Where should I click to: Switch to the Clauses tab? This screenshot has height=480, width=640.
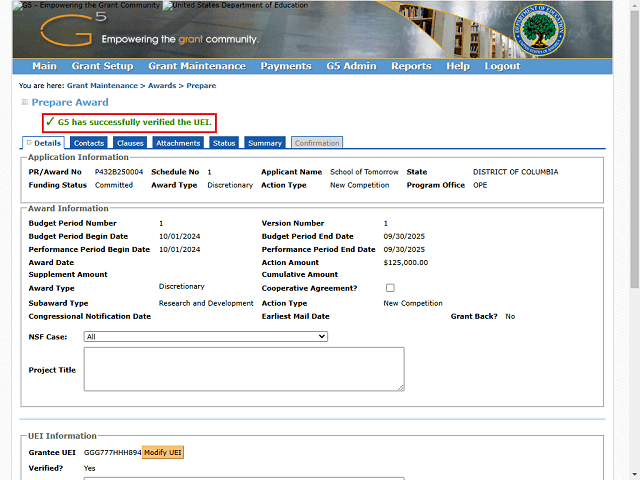coord(130,143)
